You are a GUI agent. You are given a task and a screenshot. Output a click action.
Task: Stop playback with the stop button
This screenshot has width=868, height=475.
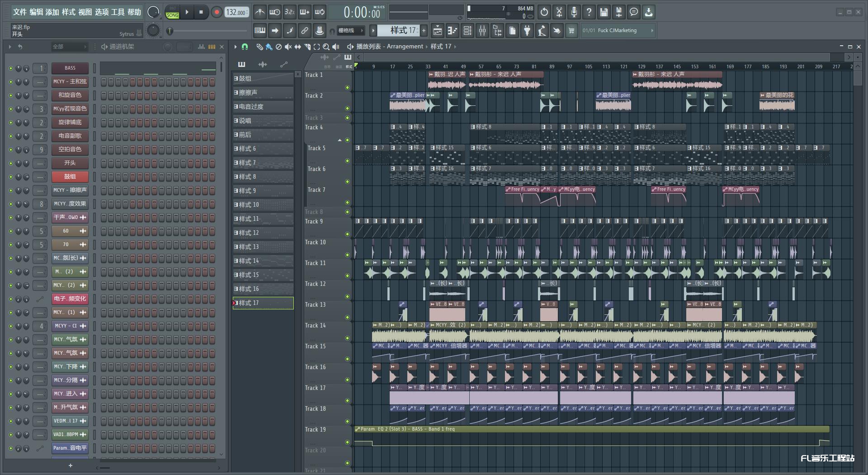point(201,12)
